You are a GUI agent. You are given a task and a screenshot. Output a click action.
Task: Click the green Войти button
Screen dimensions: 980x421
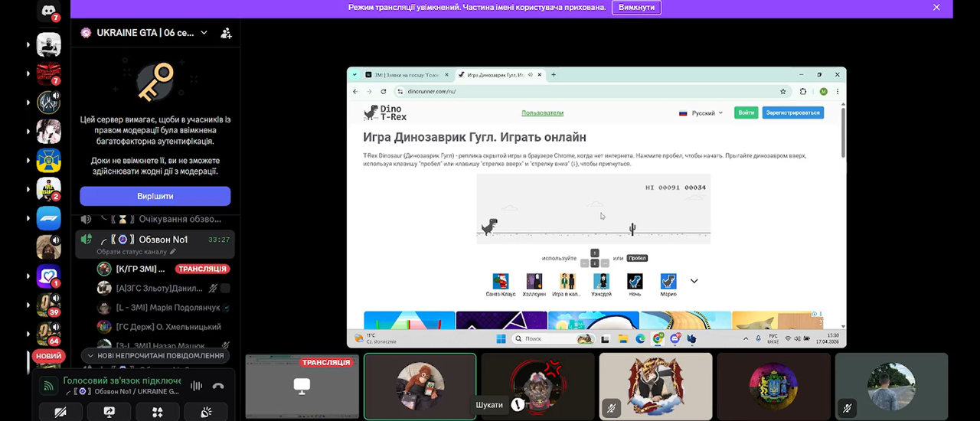tap(746, 113)
